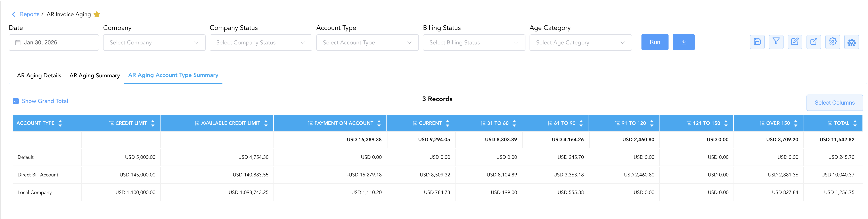Open the Select Company Status dropdown
This screenshot has width=868, height=219.
click(261, 42)
